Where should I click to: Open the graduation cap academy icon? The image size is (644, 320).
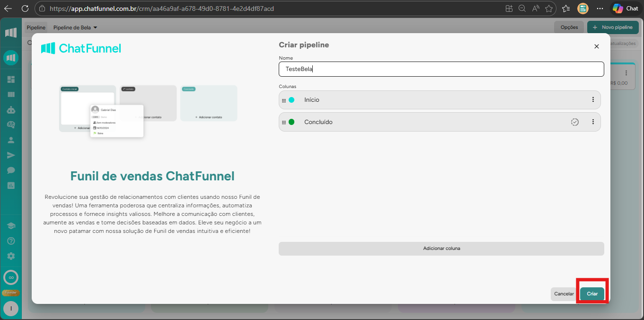11,226
